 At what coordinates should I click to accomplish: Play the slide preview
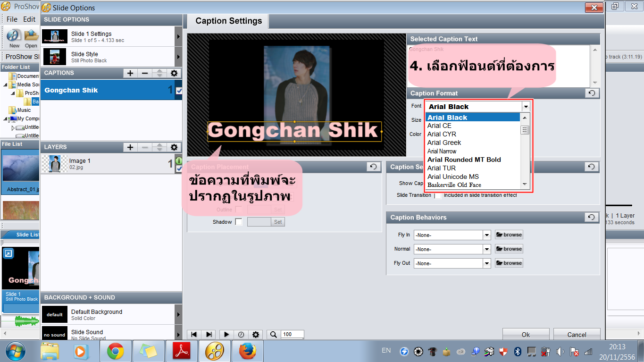[x=226, y=334]
